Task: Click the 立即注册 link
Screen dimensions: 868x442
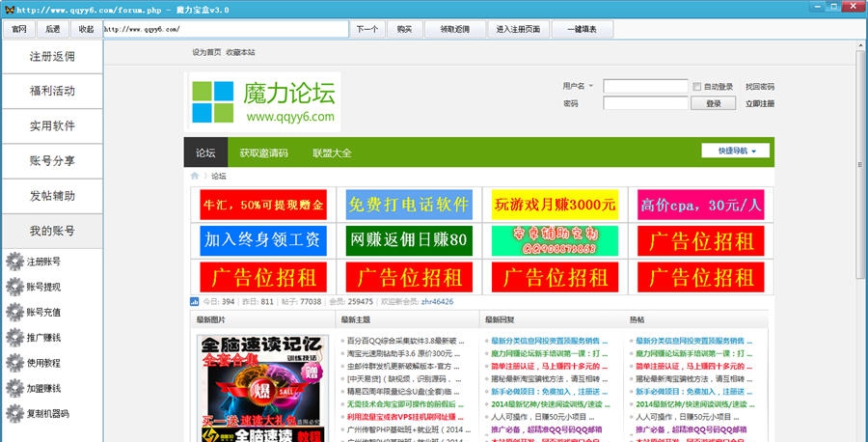Action: point(760,103)
